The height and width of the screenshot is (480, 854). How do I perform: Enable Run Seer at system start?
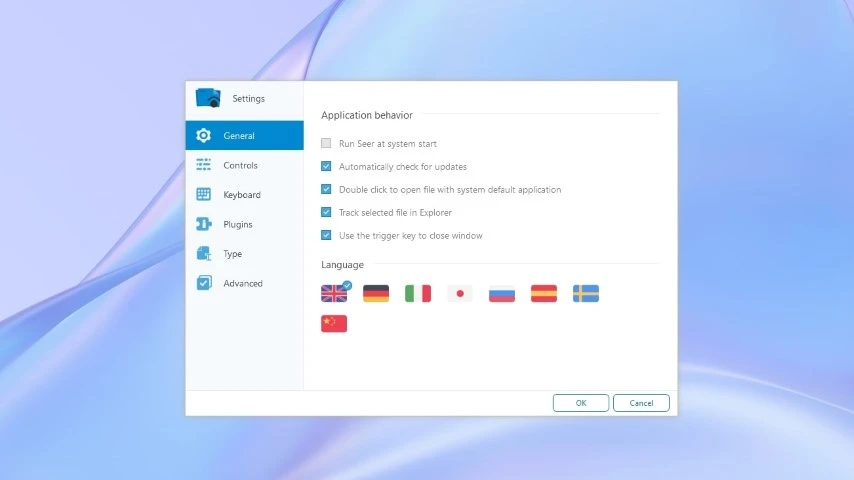[326, 143]
